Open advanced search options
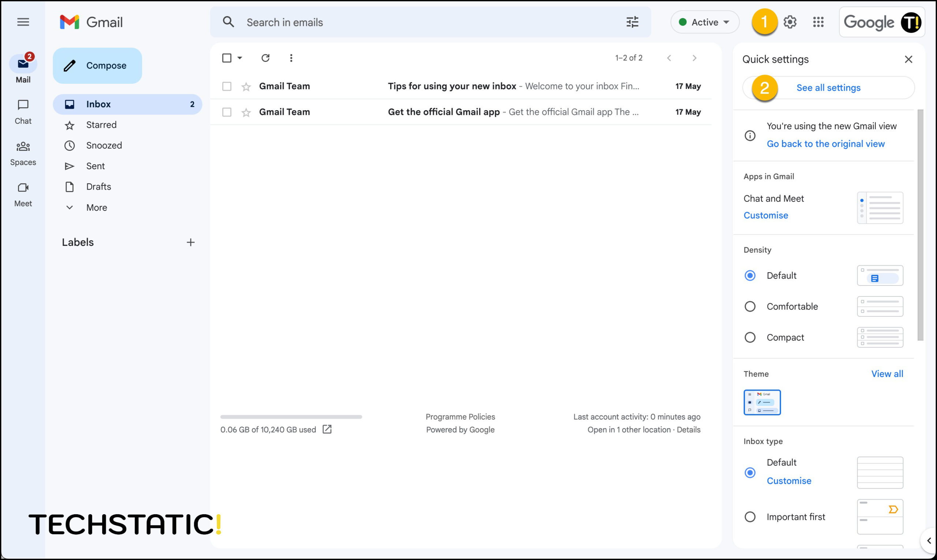Image resolution: width=937 pixels, height=560 pixels. (x=632, y=22)
